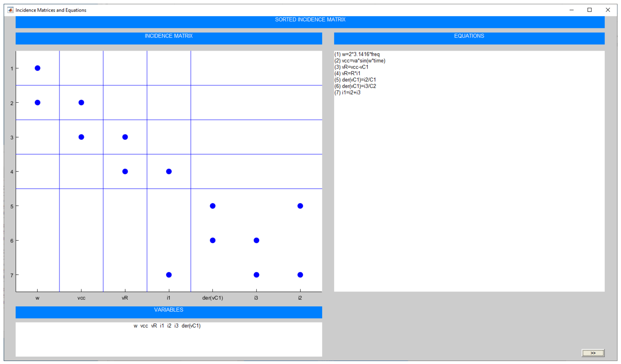The image size is (621, 364).
Task: Click the dot at row 7, column i1
Action: (169, 275)
